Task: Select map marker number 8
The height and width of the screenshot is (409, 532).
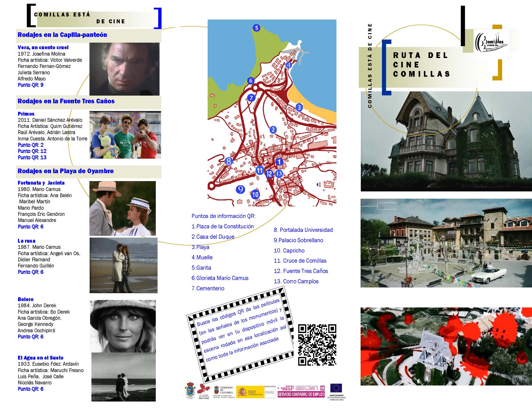Action: click(x=229, y=161)
